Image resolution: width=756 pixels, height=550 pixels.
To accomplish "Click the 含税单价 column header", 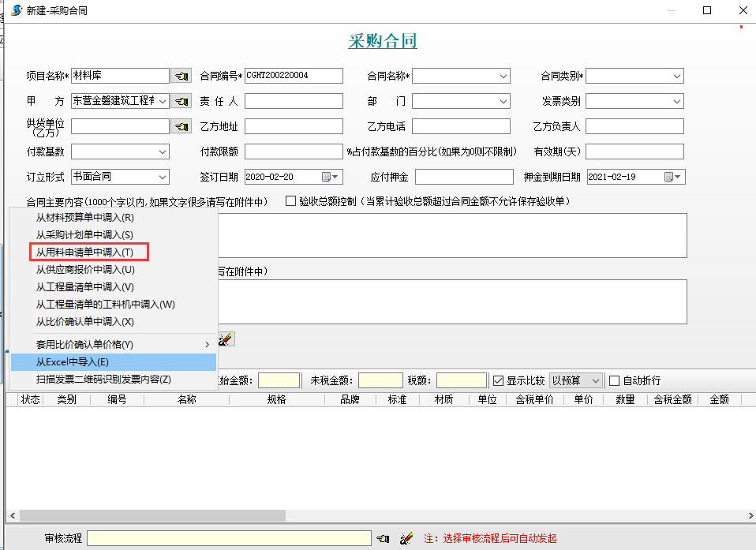I will coord(534,399).
